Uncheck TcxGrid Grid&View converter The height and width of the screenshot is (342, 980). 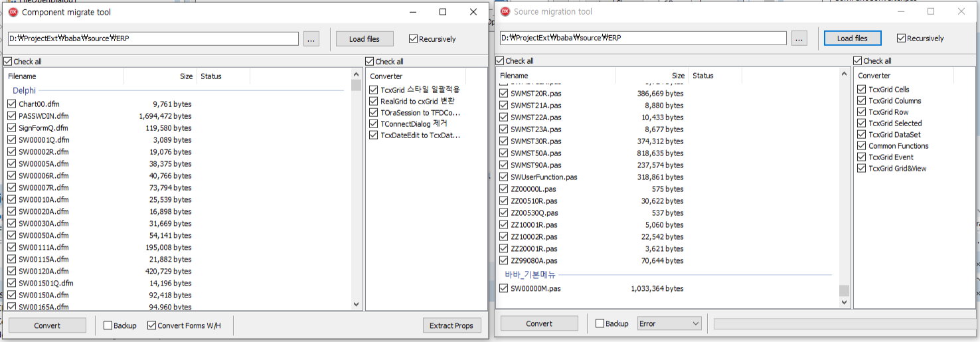862,168
